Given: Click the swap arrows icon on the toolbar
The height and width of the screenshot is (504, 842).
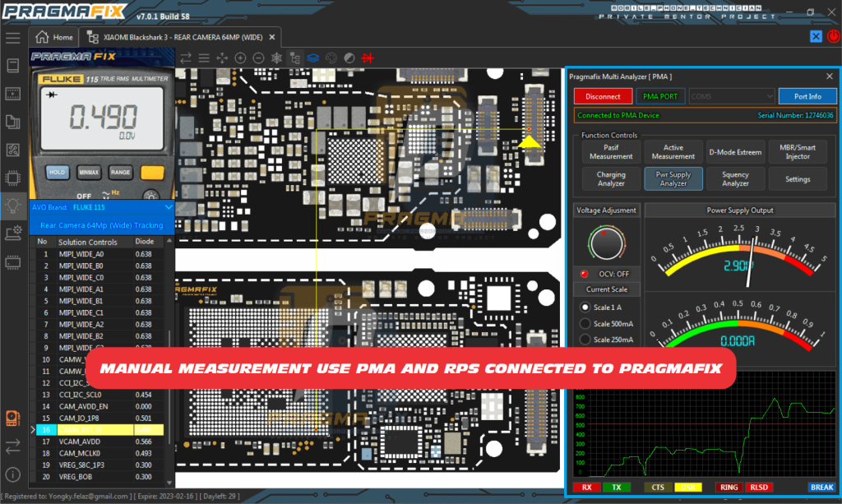Looking at the screenshot, I should pyautogui.click(x=184, y=58).
